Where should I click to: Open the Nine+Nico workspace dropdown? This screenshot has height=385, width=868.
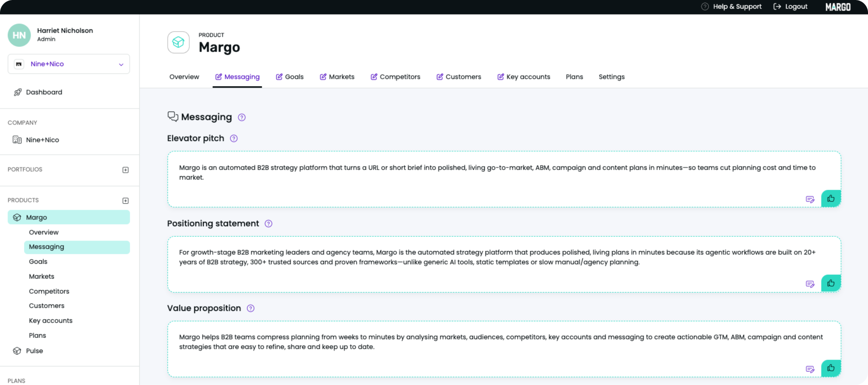tap(69, 64)
